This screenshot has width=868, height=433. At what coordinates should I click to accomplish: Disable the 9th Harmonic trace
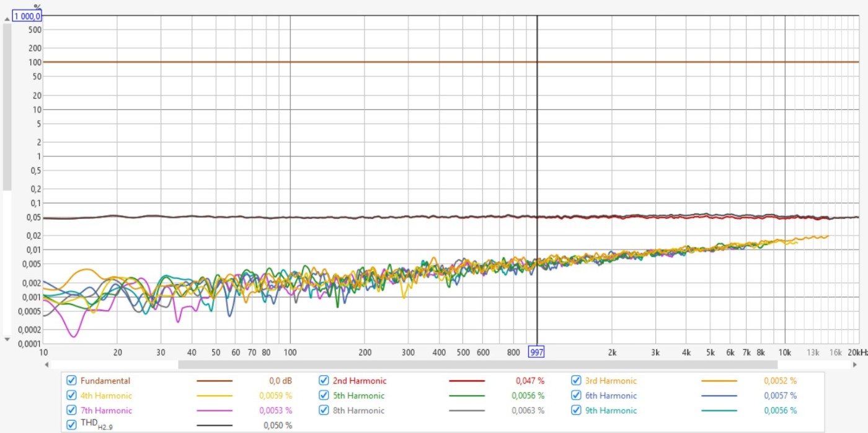(576, 411)
